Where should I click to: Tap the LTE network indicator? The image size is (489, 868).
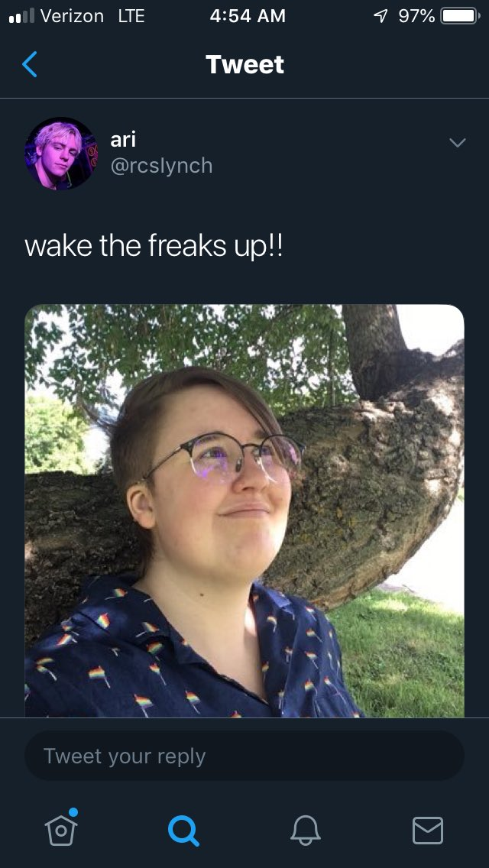[131, 16]
